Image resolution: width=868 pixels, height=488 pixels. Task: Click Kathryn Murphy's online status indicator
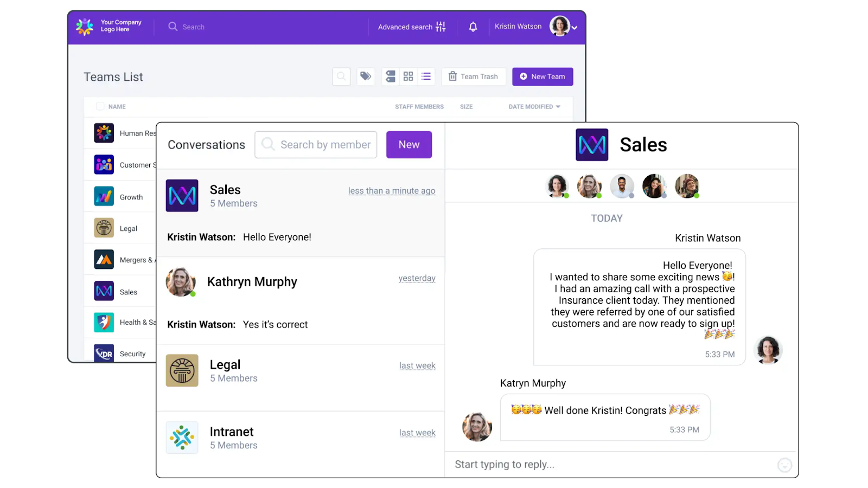(x=193, y=293)
